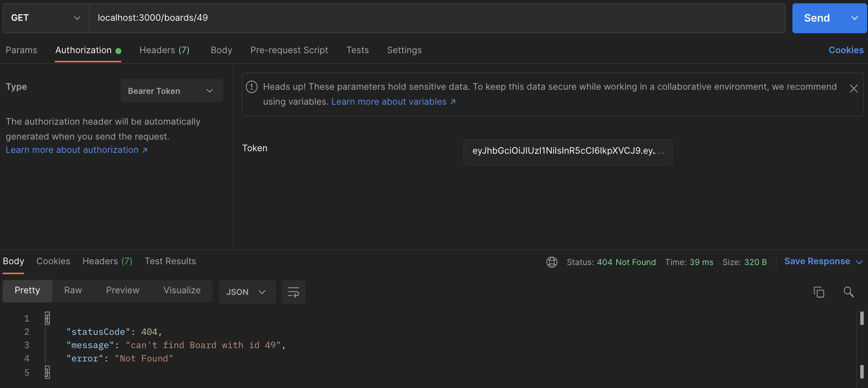The height and width of the screenshot is (388, 868).
Task: Dismiss the Heads up warning banner
Action: 854,88
